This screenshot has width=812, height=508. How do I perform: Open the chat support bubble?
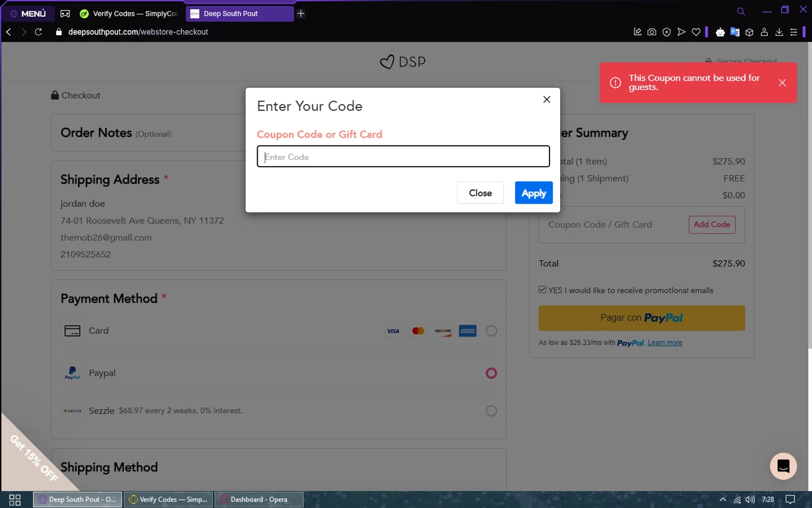pyautogui.click(x=783, y=466)
